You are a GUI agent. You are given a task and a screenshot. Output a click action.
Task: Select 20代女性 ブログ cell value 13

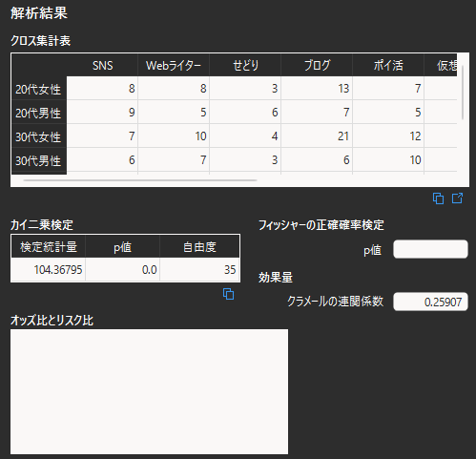317,89
